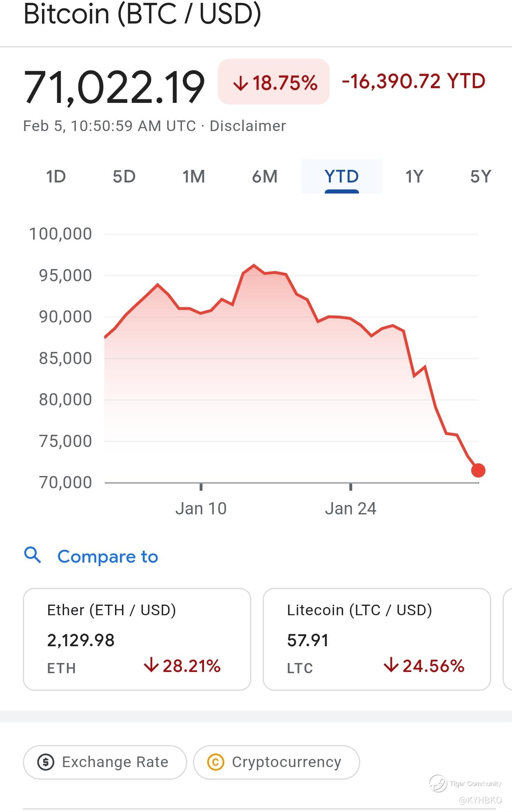Image resolution: width=512 pixels, height=812 pixels.
Task: Open the 1Y price history
Action: pyautogui.click(x=414, y=177)
